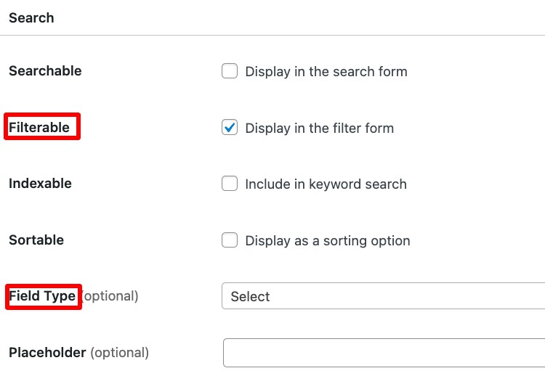This screenshot has width=545, height=392.
Task: Click "(optional)" beside Placeholder
Action: pyautogui.click(x=120, y=353)
